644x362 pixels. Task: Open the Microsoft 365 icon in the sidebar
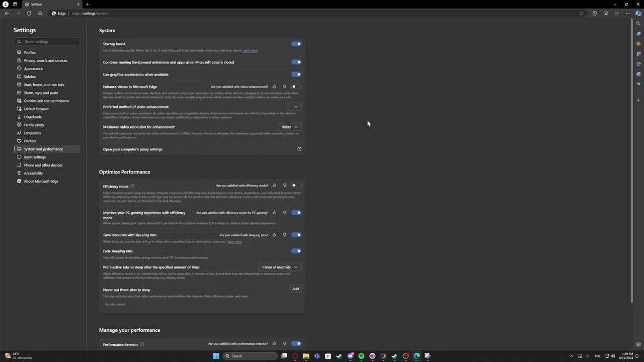click(x=638, y=64)
